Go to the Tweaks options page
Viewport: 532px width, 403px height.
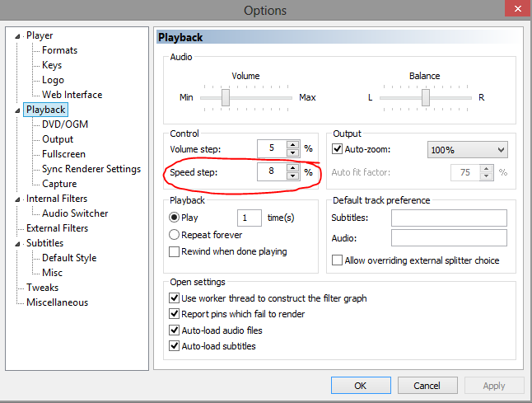pyautogui.click(x=42, y=288)
